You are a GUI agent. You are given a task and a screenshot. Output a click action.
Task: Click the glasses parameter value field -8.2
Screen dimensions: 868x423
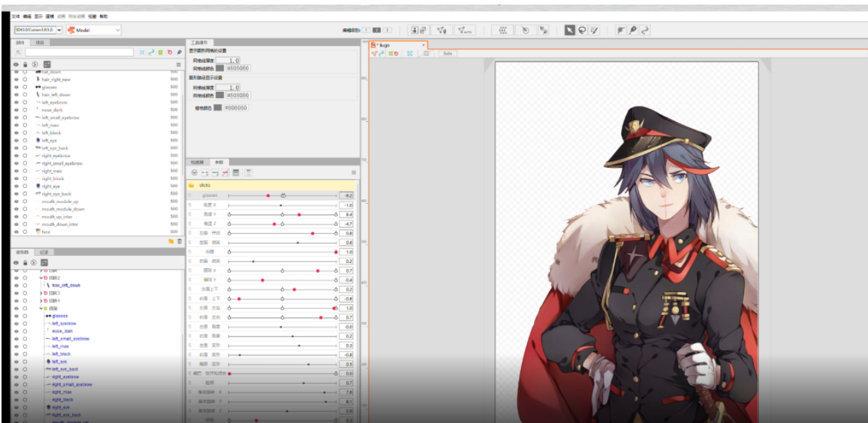(346, 195)
